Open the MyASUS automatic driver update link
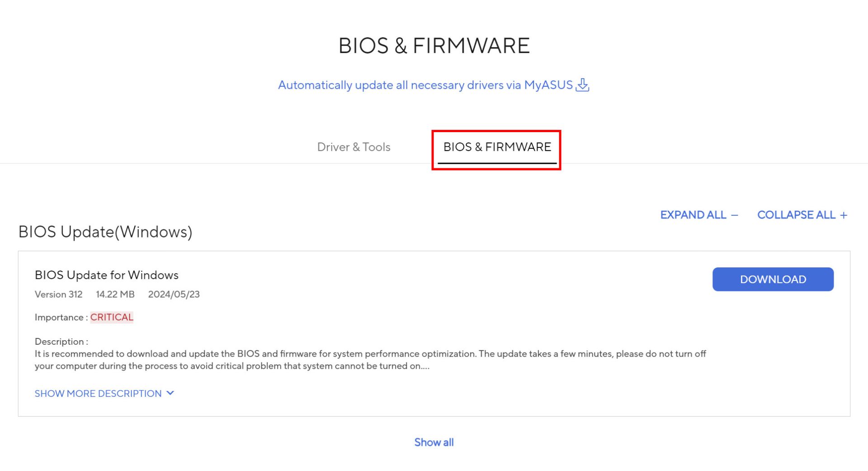 [425, 85]
